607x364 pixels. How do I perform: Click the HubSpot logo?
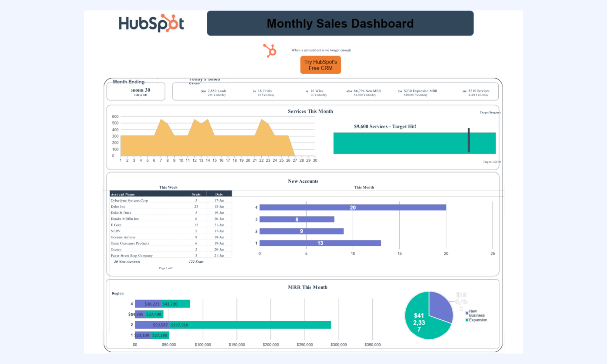pos(151,23)
